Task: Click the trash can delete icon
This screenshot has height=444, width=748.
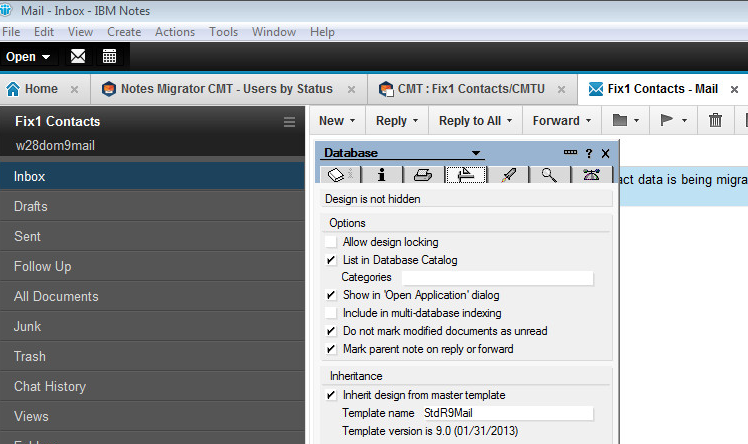Action: [715, 120]
